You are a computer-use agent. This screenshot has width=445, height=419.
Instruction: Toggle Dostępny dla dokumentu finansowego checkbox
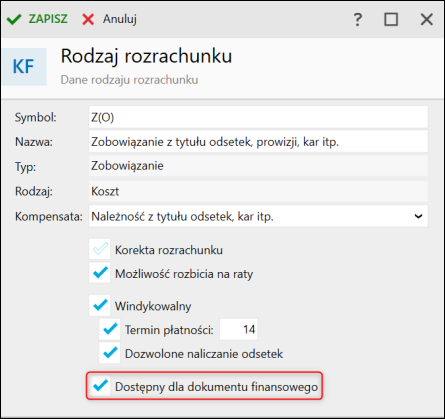(100, 386)
